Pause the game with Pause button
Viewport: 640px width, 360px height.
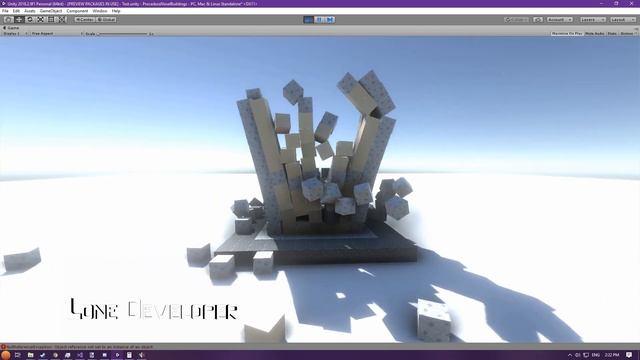coord(319,20)
